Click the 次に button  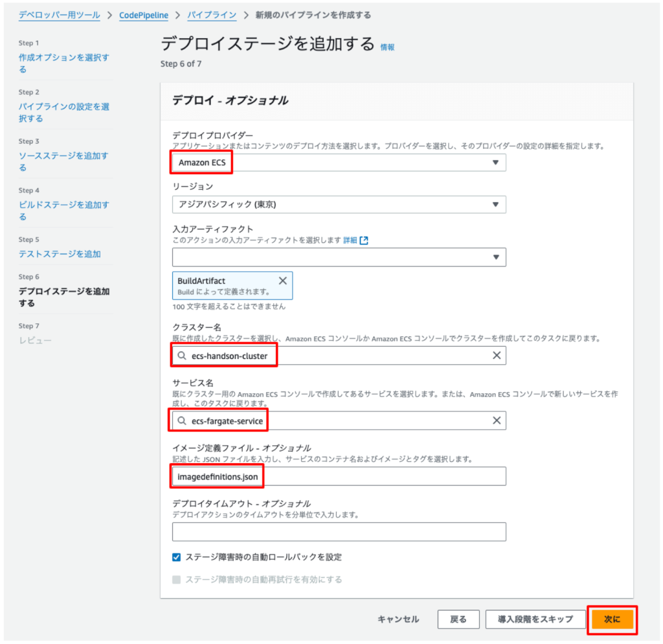612,619
